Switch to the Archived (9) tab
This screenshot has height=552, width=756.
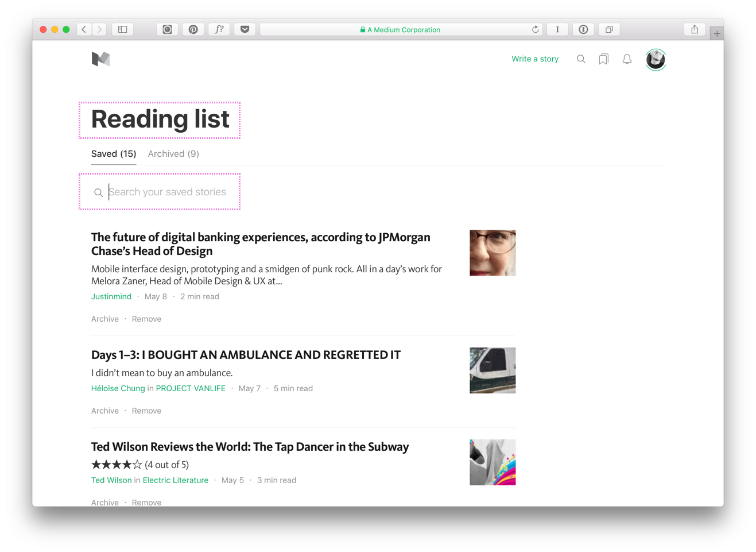pyautogui.click(x=173, y=154)
